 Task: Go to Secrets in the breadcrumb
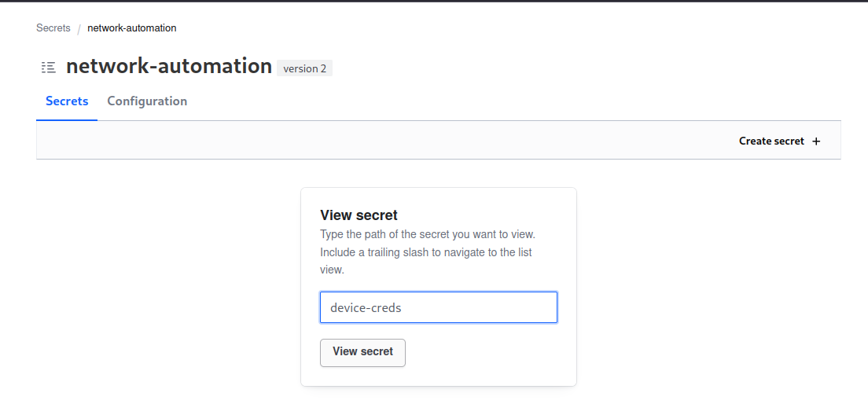53,28
